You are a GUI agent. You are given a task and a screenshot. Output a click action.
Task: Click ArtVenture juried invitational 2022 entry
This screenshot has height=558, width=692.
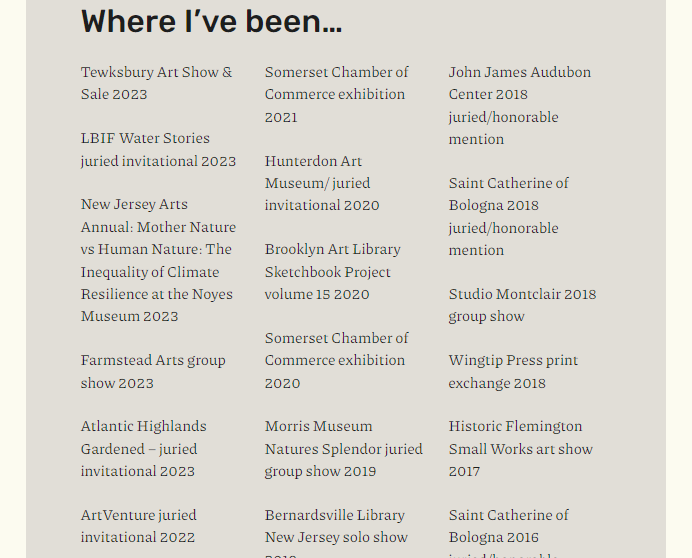point(138,526)
